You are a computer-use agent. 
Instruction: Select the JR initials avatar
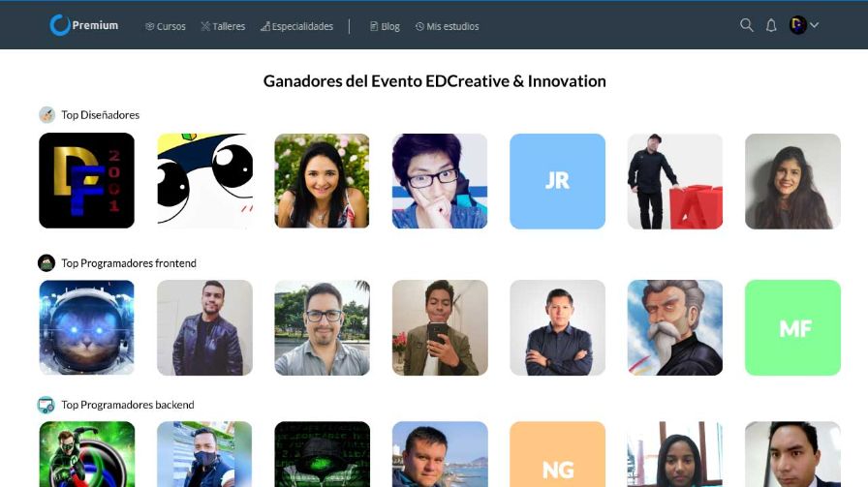(x=557, y=181)
